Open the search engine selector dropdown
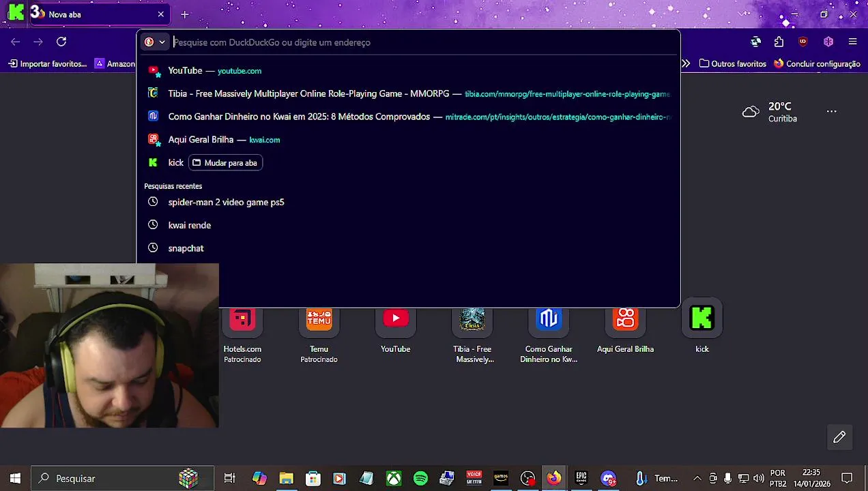Screen dimensions: 868x491 tap(155, 42)
